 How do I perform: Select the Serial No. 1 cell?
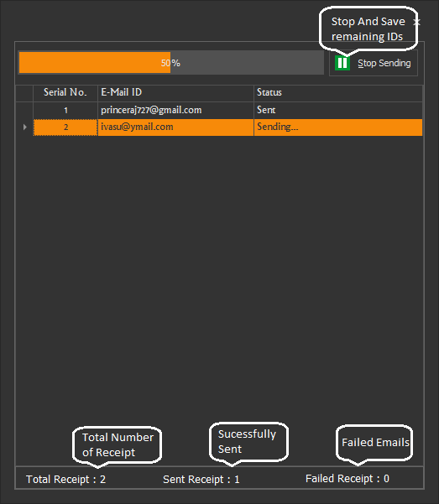coord(65,110)
